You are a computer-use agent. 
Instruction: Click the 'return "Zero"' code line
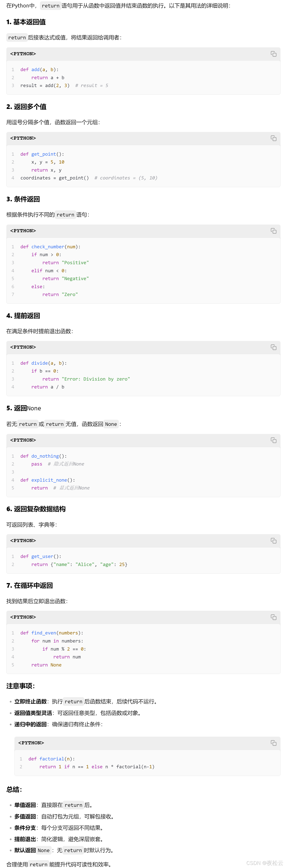(60, 295)
